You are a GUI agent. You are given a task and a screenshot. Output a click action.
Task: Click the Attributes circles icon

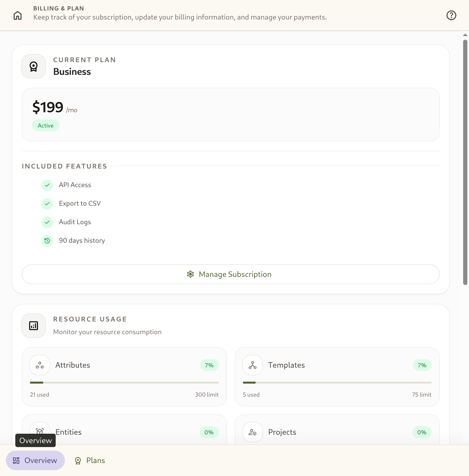(x=40, y=365)
